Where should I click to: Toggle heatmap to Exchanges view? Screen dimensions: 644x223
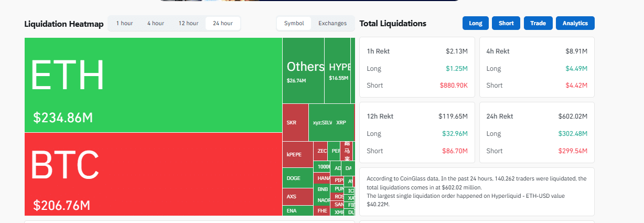[x=332, y=24]
